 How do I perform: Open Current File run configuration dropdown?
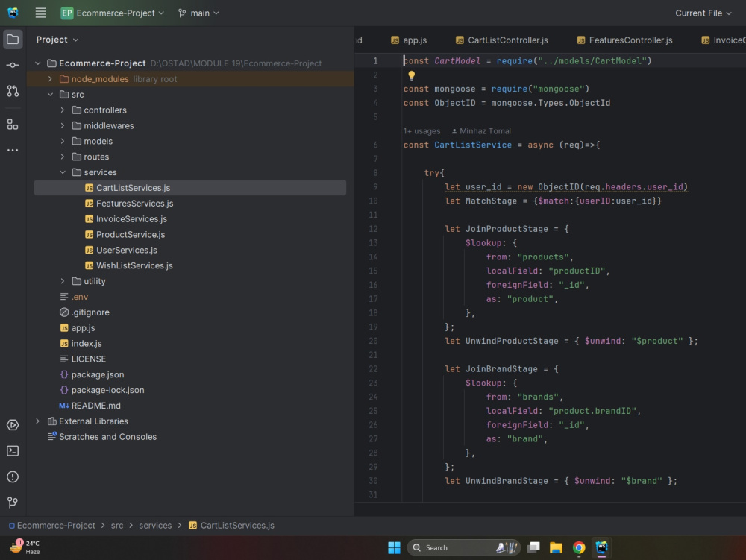tap(703, 13)
